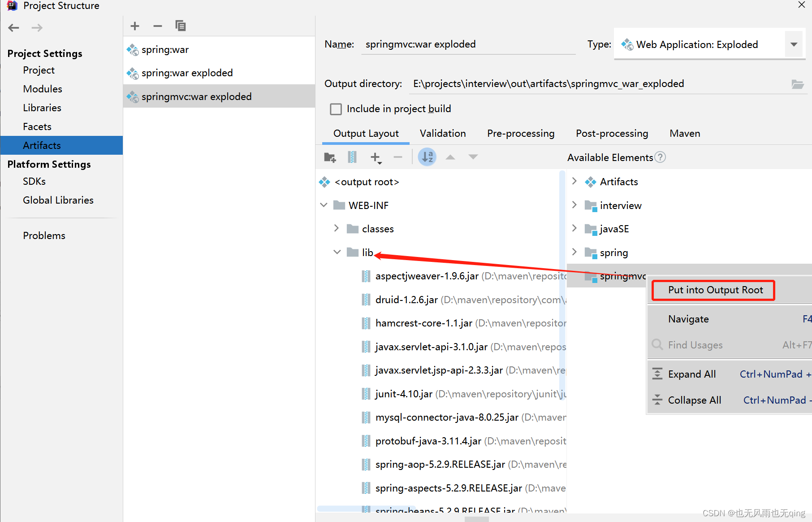The height and width of the screenshot is (522, 812).
Task: Select spring:war artifact
Action: (219, 50)
